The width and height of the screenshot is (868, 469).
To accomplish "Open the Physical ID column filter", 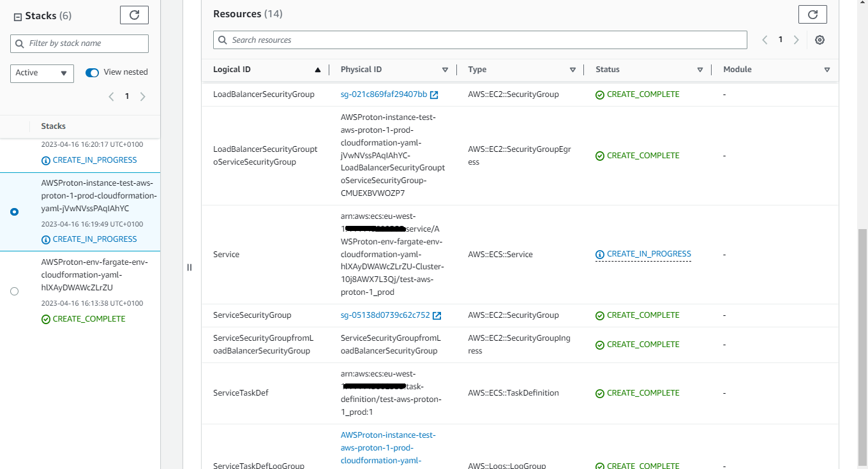I will [x=445, y=70].
